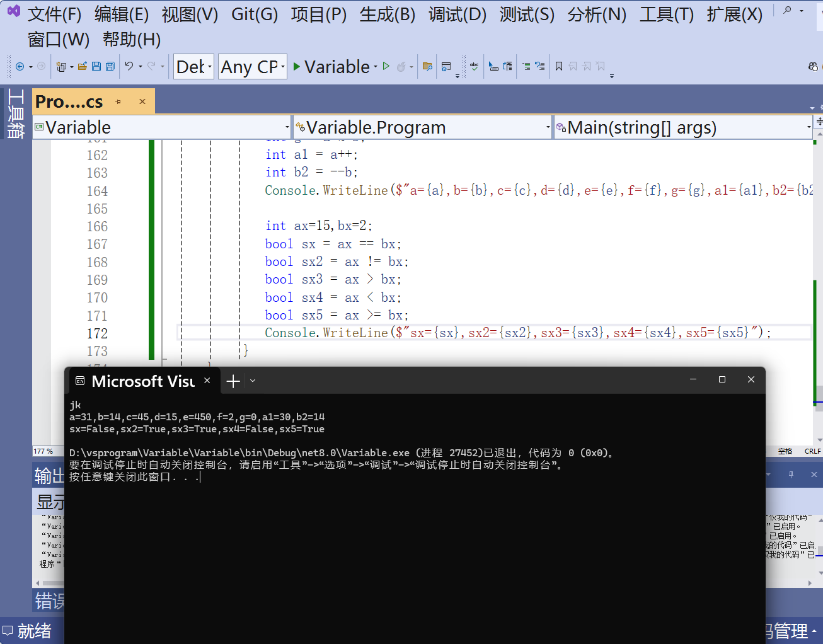Image resolution: width=823 pixels, height=644 pixels.
Task: Click the New Project icon in toolbar
Action: pos(60,66)
